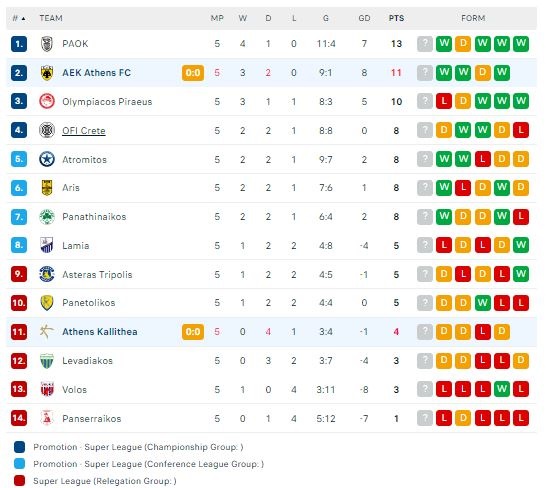Image resolution: width=547 pixels, height=488 pixels.
Task: Sort standings by the PTS column
Action: (396, 18)
